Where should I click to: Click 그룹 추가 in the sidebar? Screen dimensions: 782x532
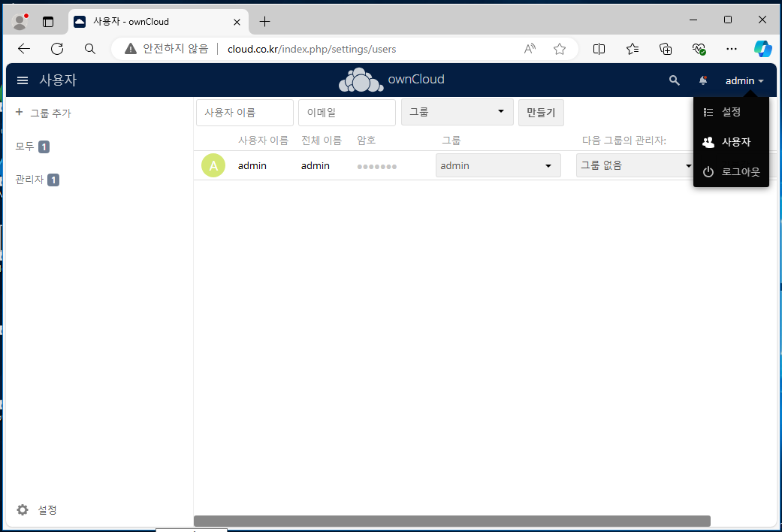[50, 113]
